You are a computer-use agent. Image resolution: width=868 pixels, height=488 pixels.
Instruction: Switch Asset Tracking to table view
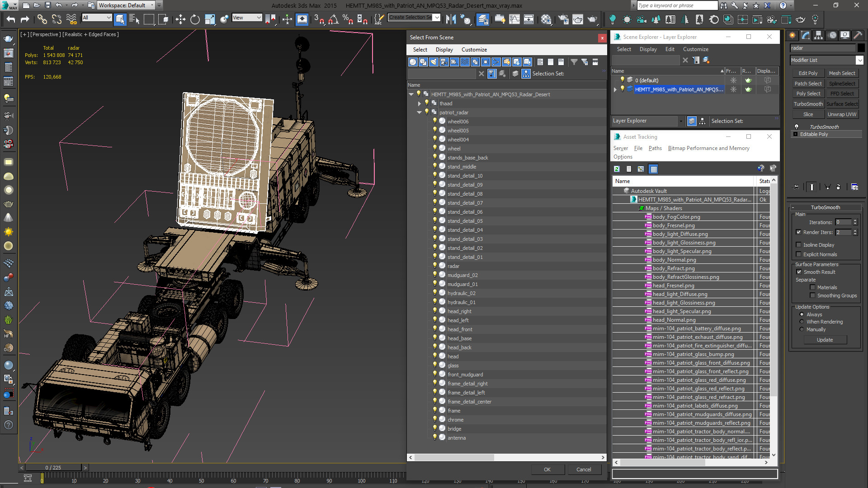click(x=653, y=169)
